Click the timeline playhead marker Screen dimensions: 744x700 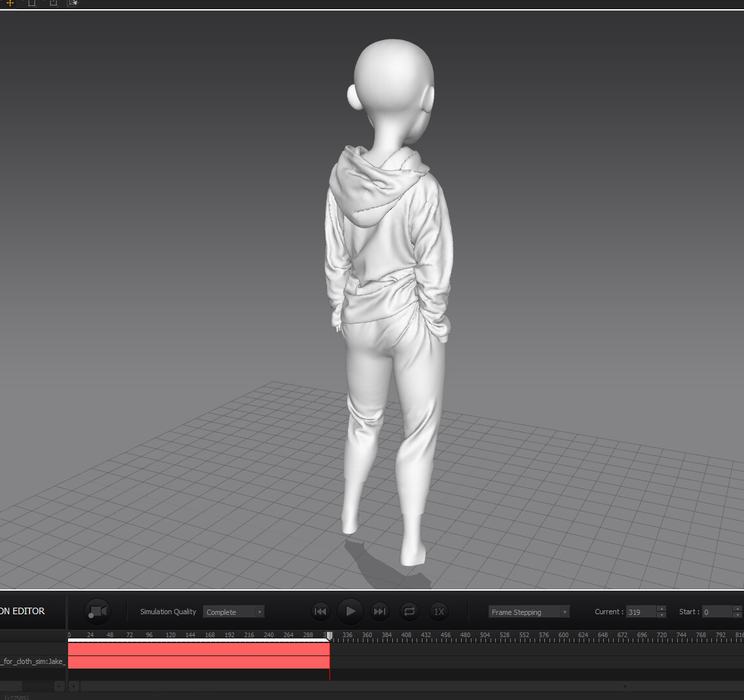(330, 636)
